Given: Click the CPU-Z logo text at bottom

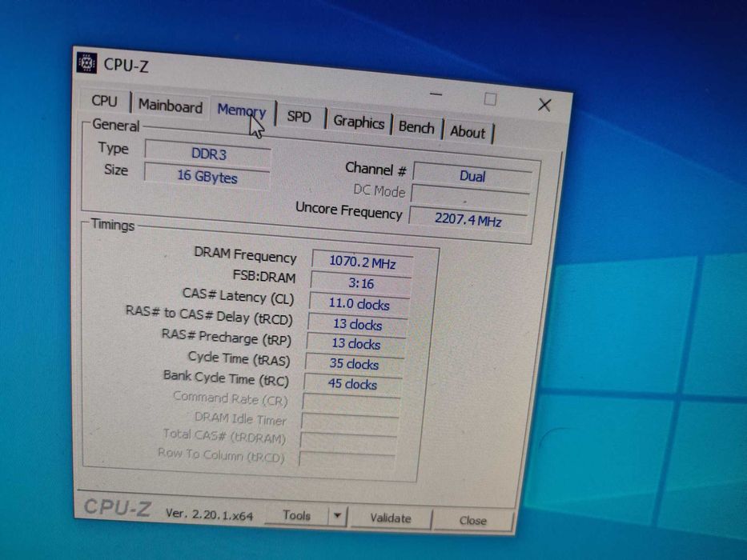Looking at the screenshot, I should click(x=117, y=508).
